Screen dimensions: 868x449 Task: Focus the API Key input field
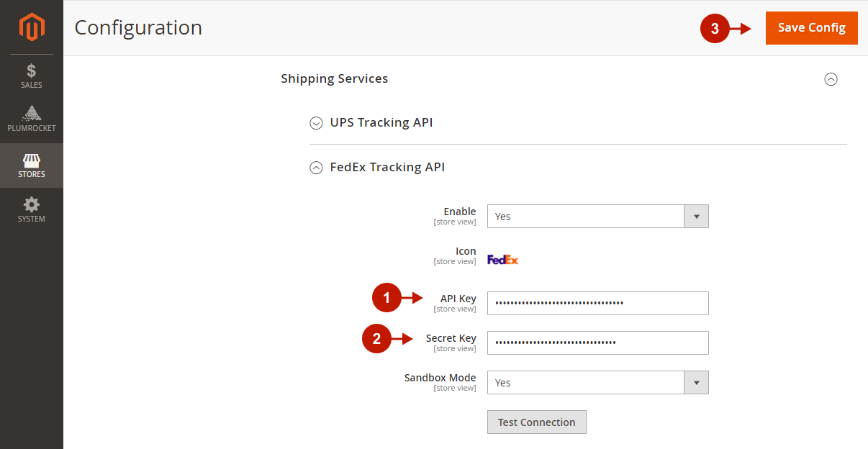click(597, 304)
